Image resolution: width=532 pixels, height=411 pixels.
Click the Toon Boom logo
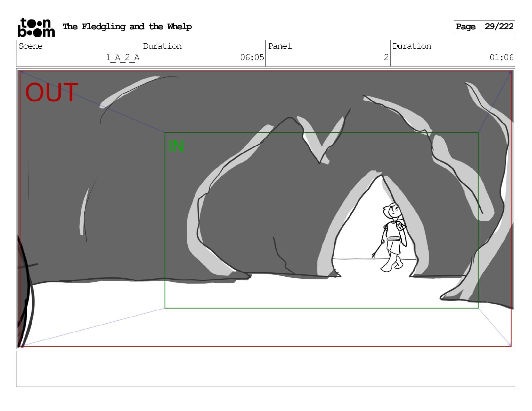pos(36,27)
